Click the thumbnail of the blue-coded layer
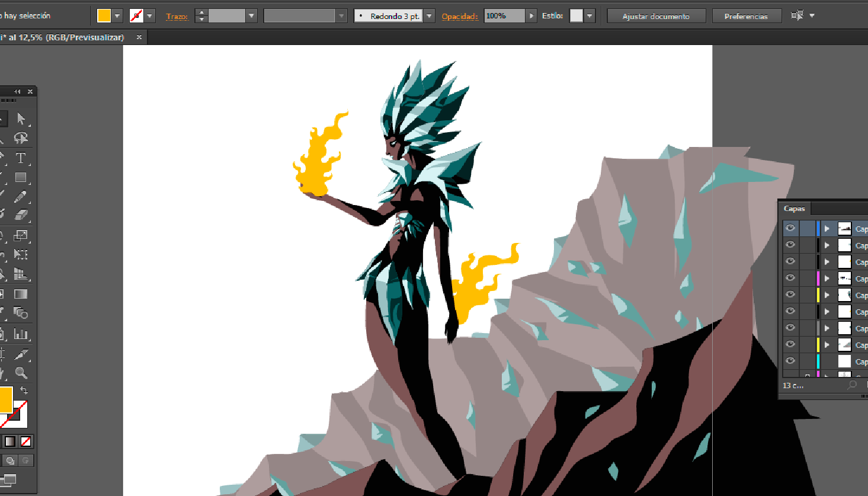Viewport: 868px width, 496px height. click(x=844, y=228)
